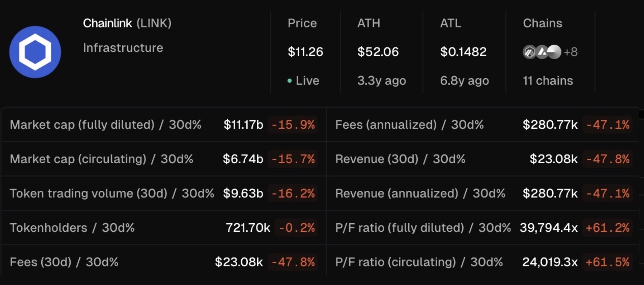Expand the +8 more chains indicator
The width and height of the screenshot is (644, 285).
[x=571, y=52]
